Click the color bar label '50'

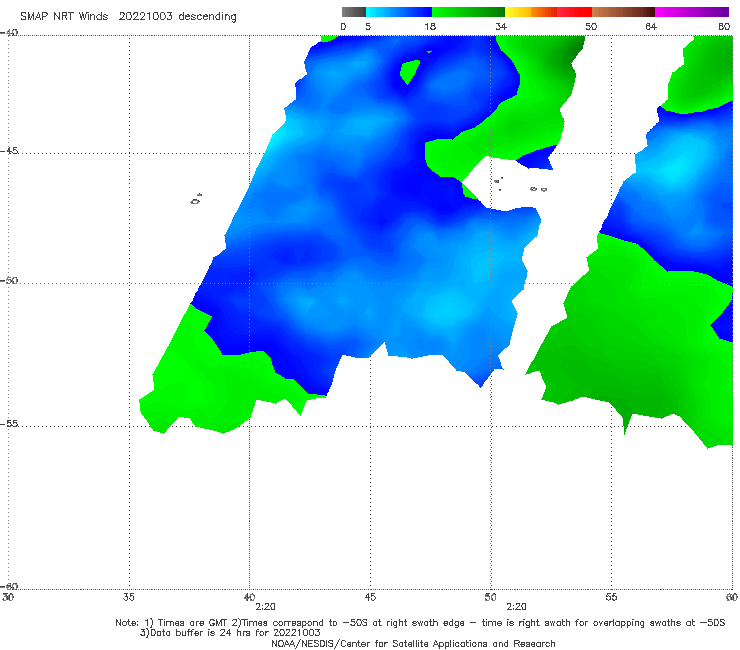coord(591,26)
